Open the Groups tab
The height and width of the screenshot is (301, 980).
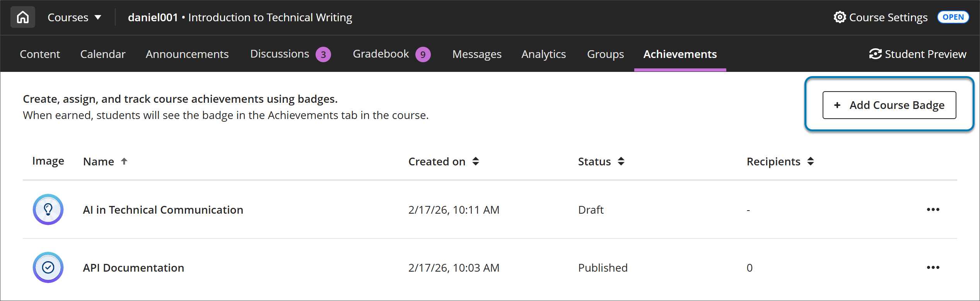(605, 54)
